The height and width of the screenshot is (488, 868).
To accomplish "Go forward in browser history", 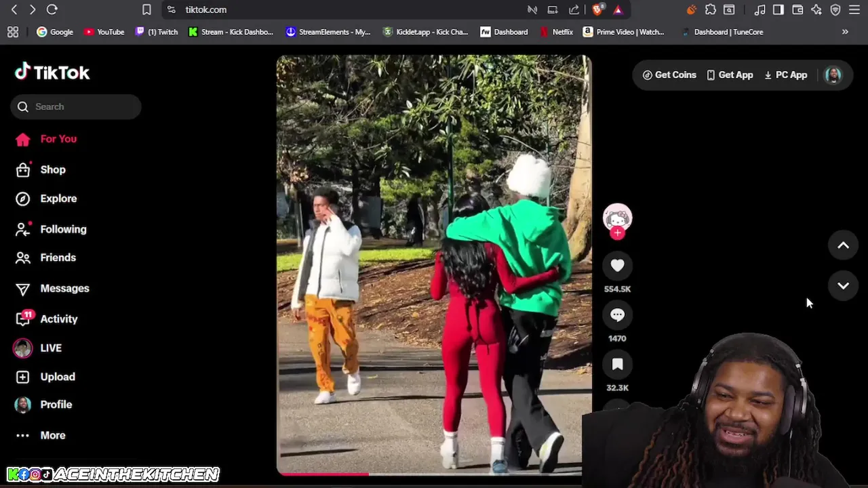I will coord(32,9).
